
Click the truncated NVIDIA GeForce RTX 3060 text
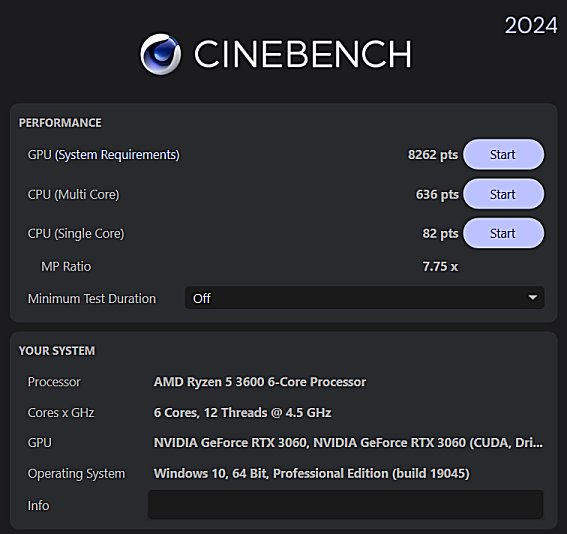pyautogui.click(x=348, y=443)
